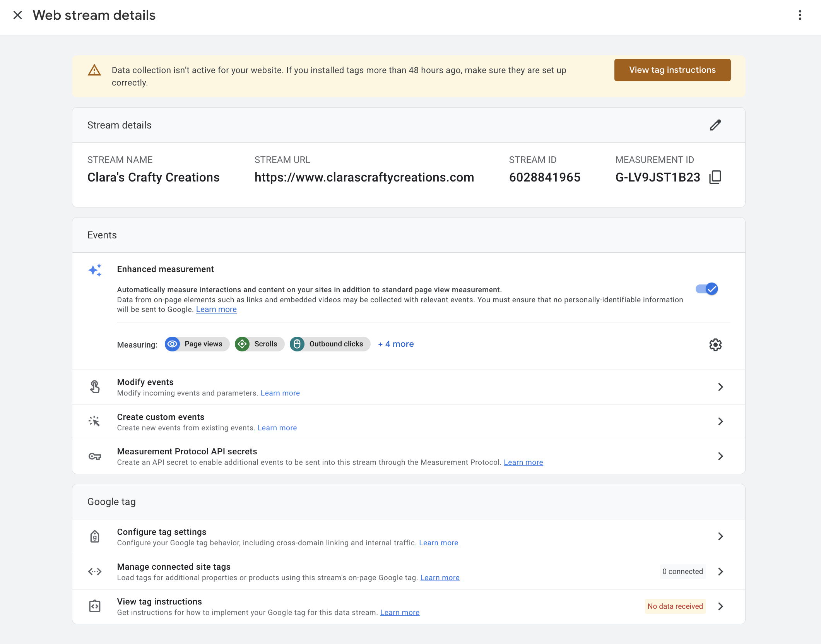Show the + 4 more measured events
The image size is (821, 644).
pyautogui.click(x=396, y=344)
